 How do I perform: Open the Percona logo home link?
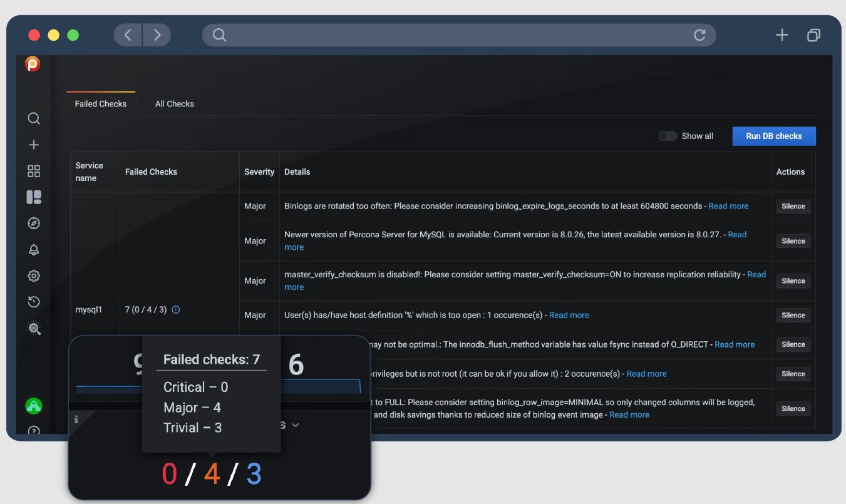pyautogui.click(x=34, y=63)
